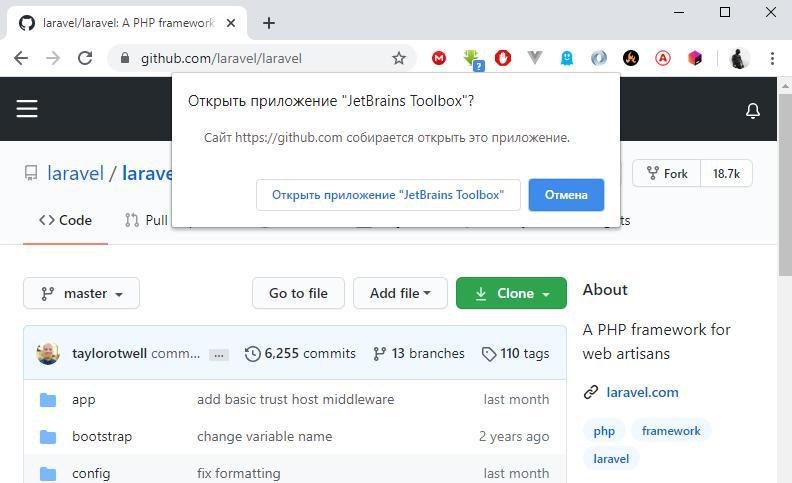Screen dimensions: 792x483
Task: Open commit 'add basic trust host middleware'
Action: 295,400
